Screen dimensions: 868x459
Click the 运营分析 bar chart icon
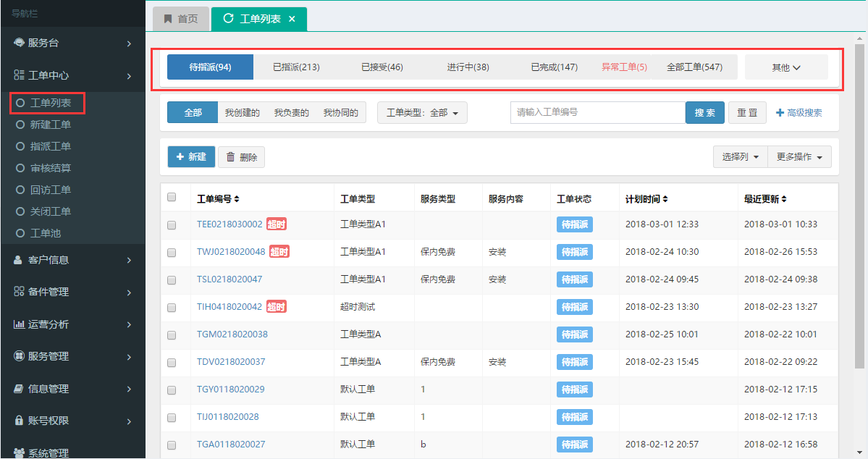[19, 324]
